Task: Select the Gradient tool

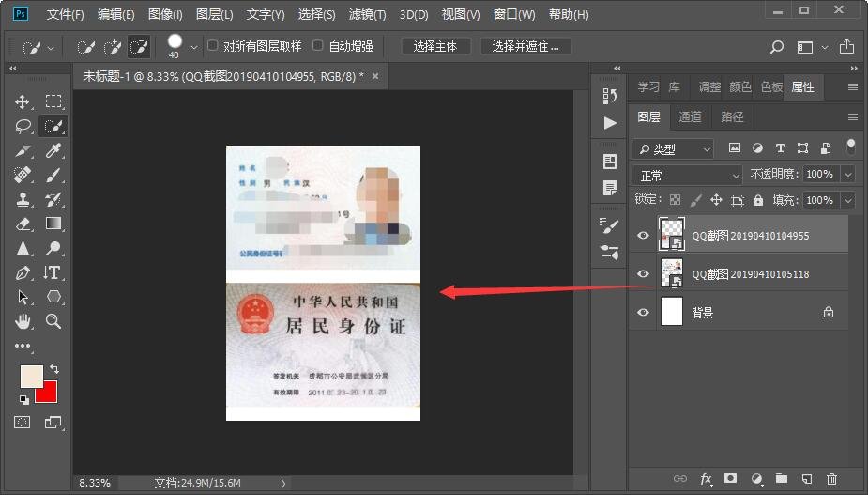Action: click(53, 224)
